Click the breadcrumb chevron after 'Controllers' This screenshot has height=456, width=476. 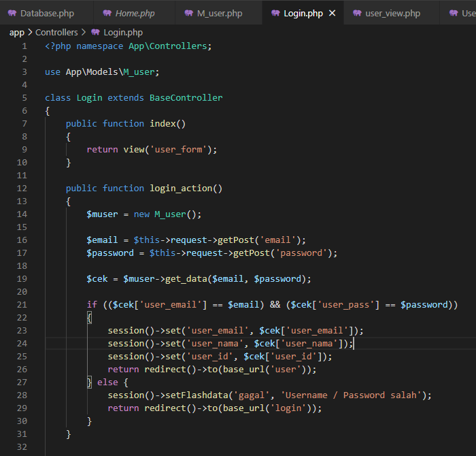coord(84,32)
